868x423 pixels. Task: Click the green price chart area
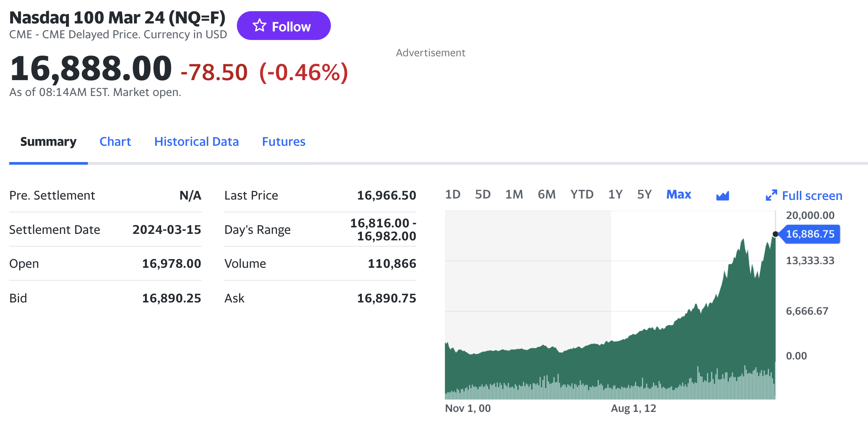(610, 305)
